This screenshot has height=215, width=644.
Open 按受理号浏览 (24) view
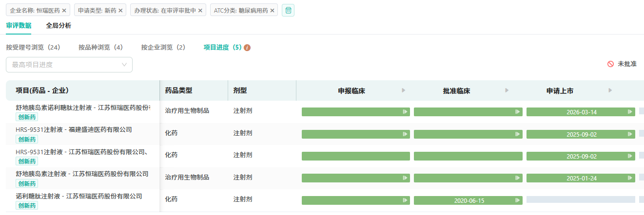tap(33, 48)
